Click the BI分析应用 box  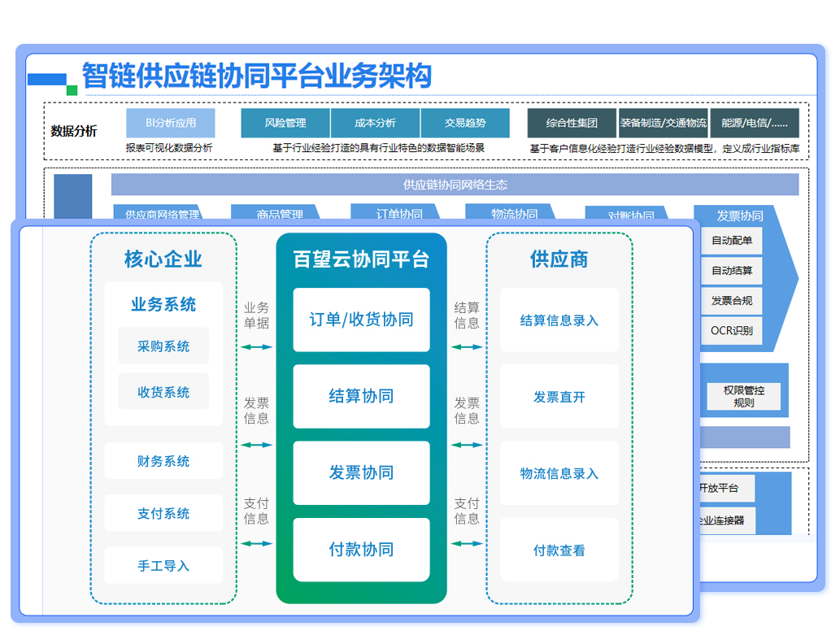tap(170, 123)
